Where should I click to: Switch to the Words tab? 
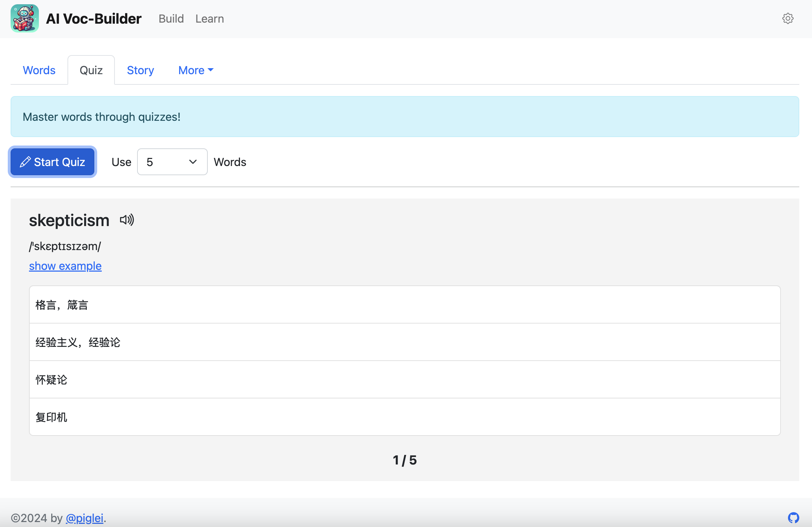[39, 70]
